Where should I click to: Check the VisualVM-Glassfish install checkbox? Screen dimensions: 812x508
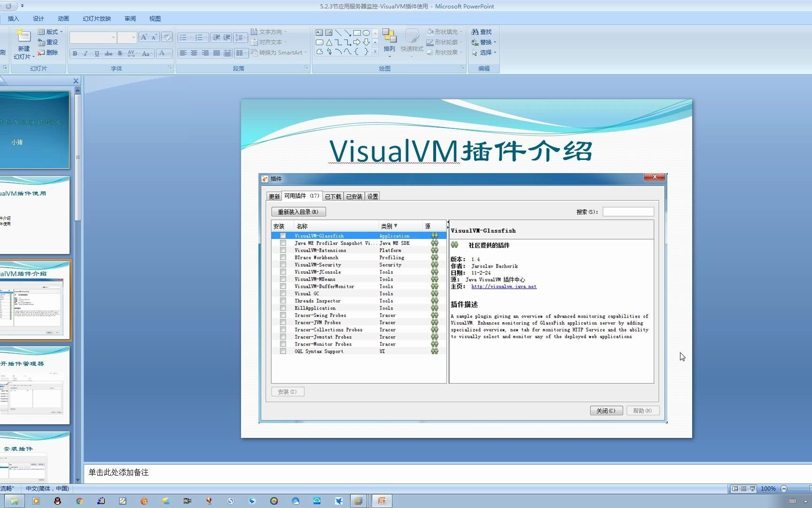[282, 235]
